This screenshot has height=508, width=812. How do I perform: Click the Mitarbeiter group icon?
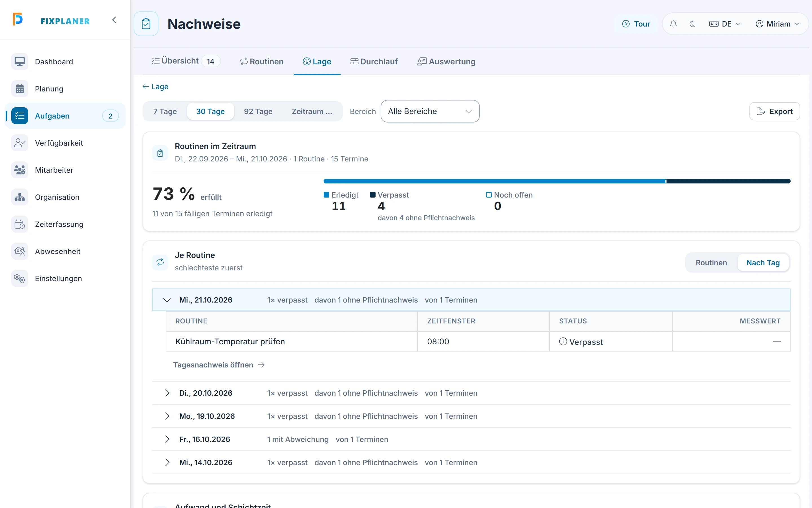click(20, 170)
